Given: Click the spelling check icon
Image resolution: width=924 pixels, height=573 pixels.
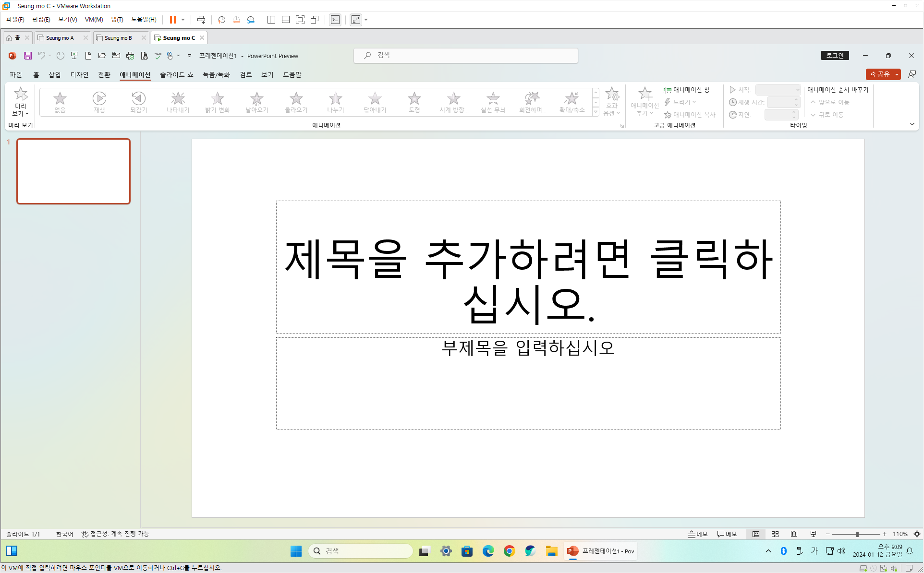Looking at the screenshot, I should click(x=158, y=56).
